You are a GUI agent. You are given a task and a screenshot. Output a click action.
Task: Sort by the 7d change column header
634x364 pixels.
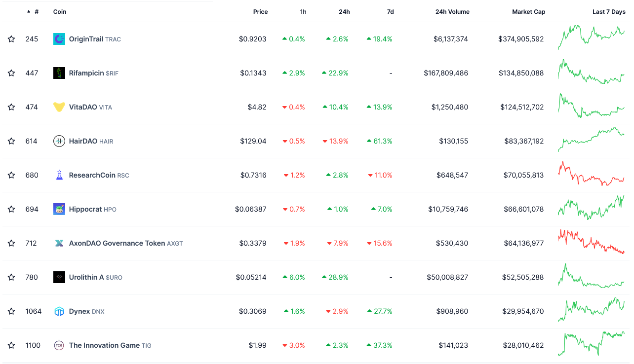(x=390, y=12)
